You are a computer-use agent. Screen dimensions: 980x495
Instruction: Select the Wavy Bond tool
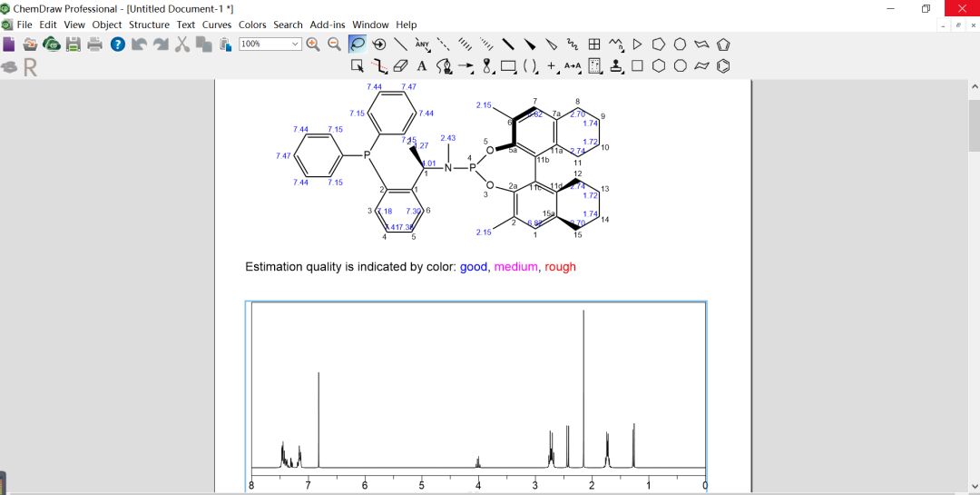[x=573, y=45]
